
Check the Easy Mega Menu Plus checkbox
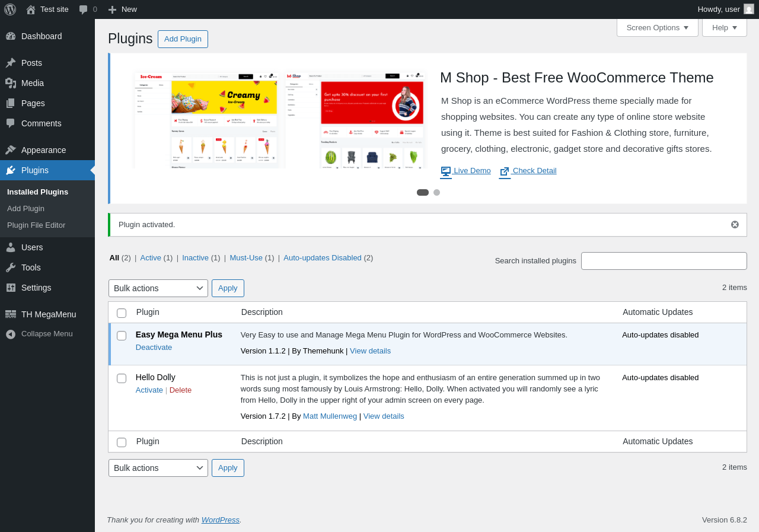(122, 336)
